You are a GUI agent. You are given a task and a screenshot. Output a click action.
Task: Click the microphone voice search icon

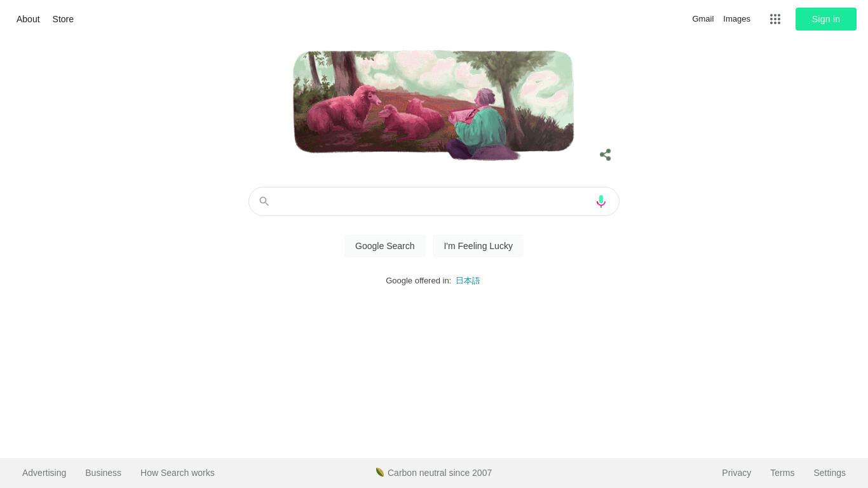(600, 201)
